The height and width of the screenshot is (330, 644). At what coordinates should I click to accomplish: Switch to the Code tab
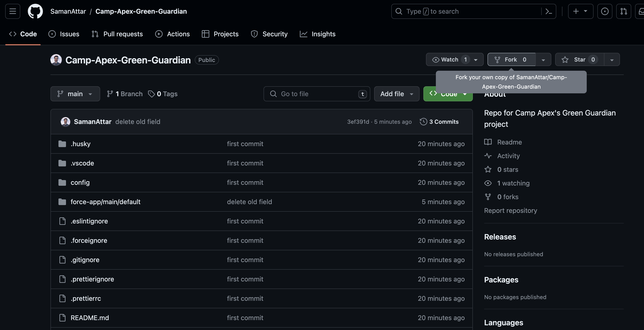pos(23,34)
